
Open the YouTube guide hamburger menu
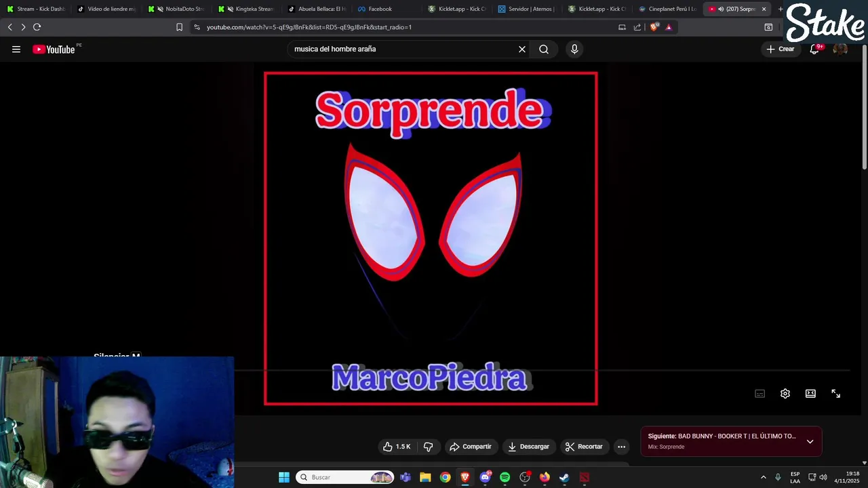(x=16, y=49)
